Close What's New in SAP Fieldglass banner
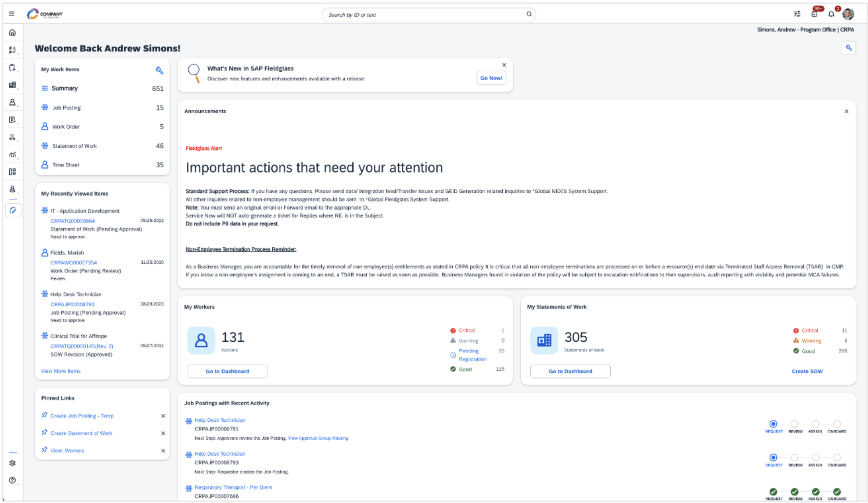The image size is (868, 503). (x=504, y=65)
